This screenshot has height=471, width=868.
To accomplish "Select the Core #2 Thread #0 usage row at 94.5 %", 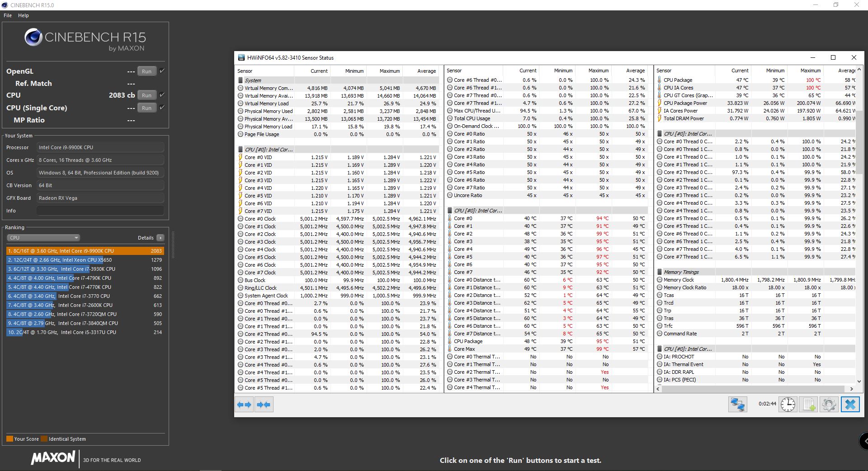I will pyautogui.click(x=338, y=334).
